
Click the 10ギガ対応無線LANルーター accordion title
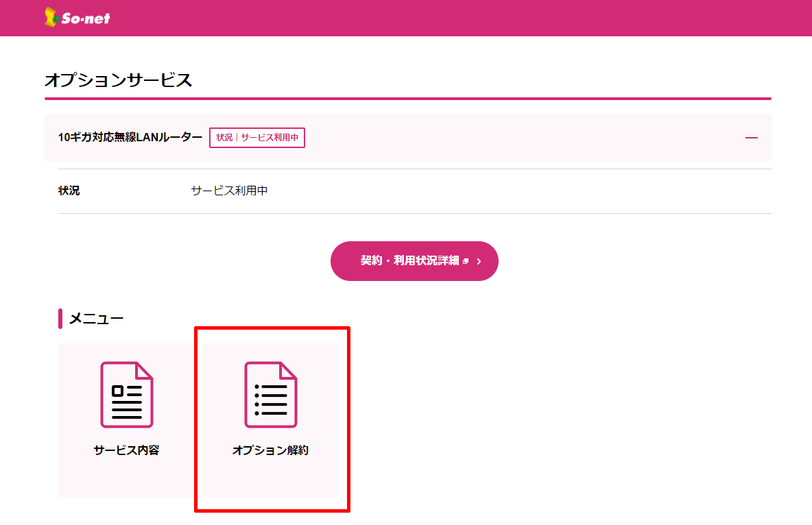pos(130,138)
